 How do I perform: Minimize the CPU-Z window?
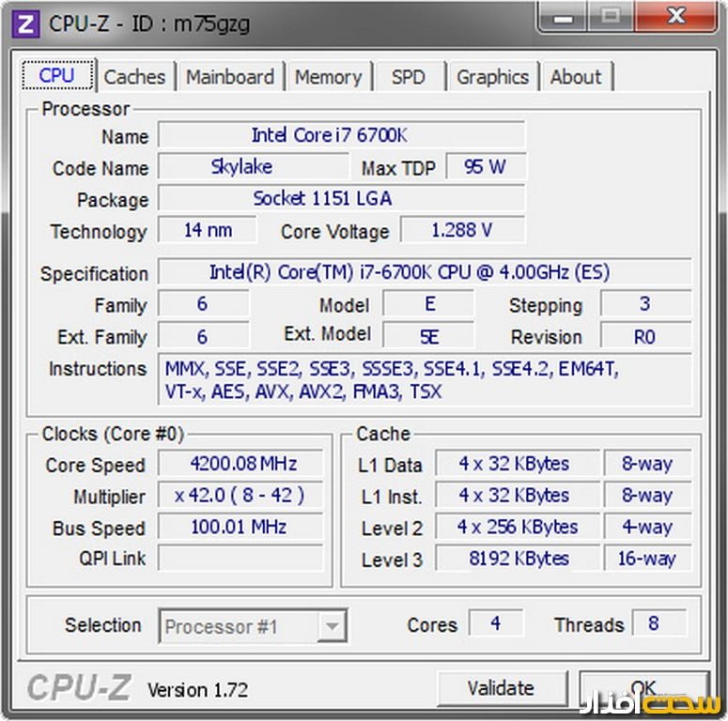pos(566,16)
